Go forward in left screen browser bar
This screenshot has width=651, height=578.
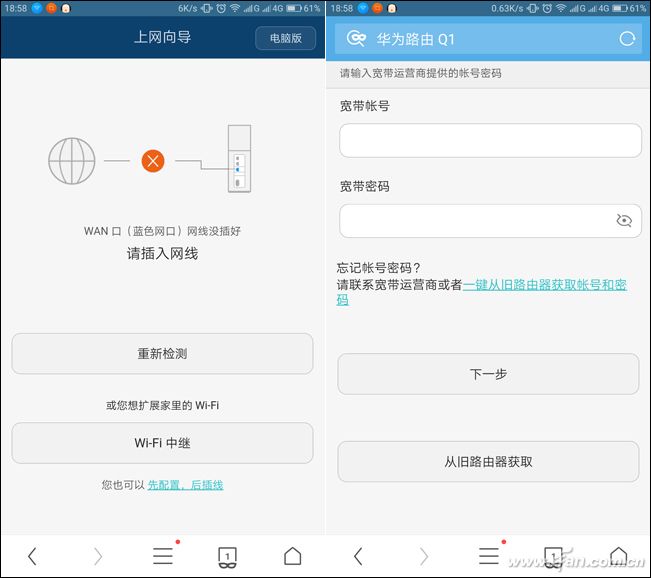coord(98,556)
